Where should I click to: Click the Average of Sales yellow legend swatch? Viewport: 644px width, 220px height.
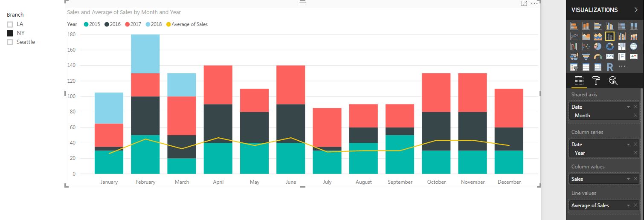168,24
